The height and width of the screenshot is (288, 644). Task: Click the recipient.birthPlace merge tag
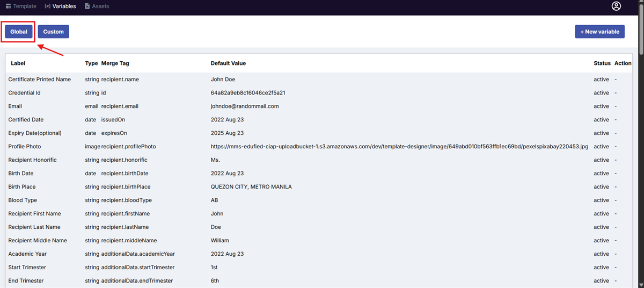click(x=126, y=187)
